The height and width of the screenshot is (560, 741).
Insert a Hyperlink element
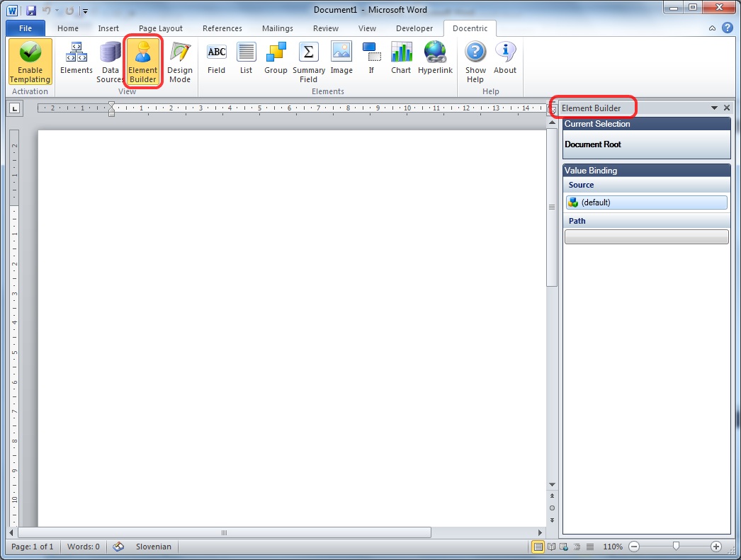(x=435, y=59)
